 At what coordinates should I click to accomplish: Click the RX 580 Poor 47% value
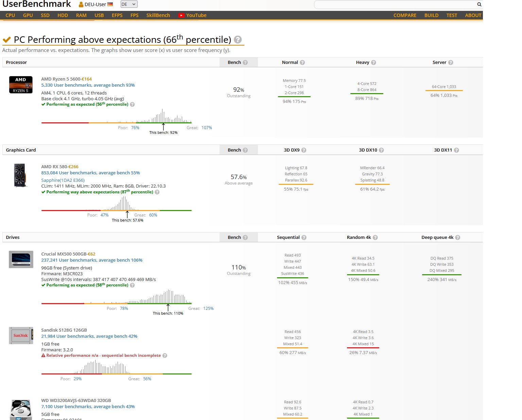point(105,215)
